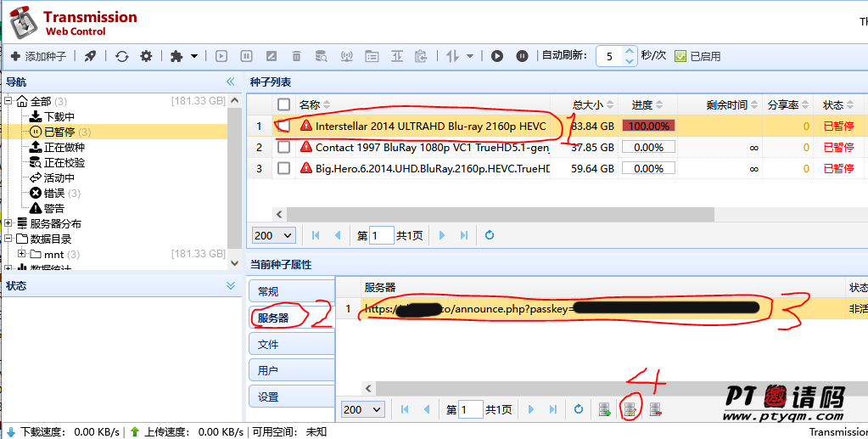Viewport: 868px width, 439px height.
Task: Open the 用户 tab
Action: coord(292,370)
